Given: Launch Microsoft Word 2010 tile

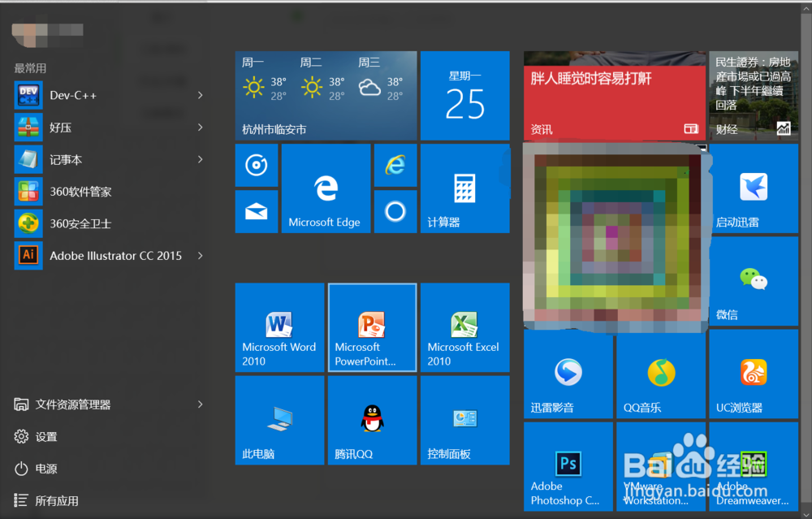Looking at the screenshot, I should (279, 327).
